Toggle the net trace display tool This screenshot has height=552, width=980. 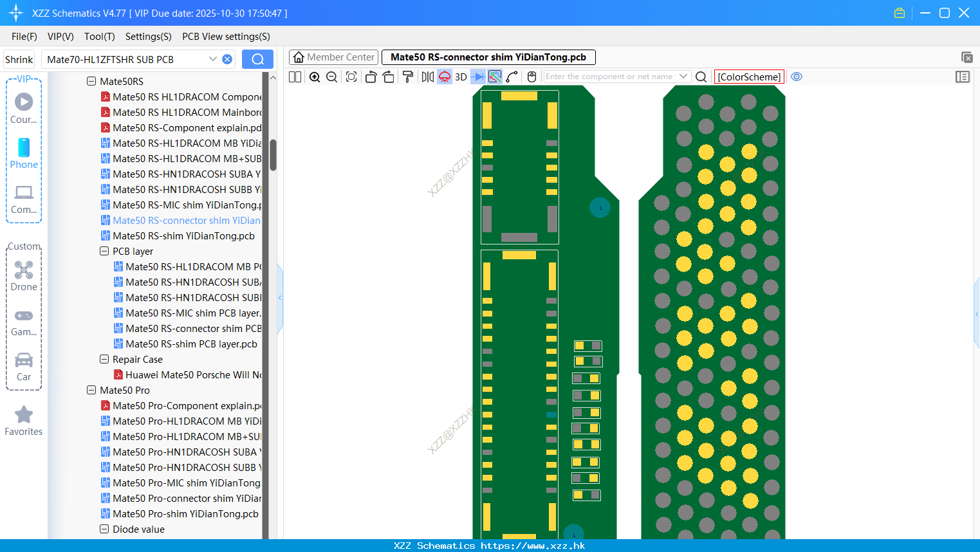pyautogui.click(x=495, y=77)
